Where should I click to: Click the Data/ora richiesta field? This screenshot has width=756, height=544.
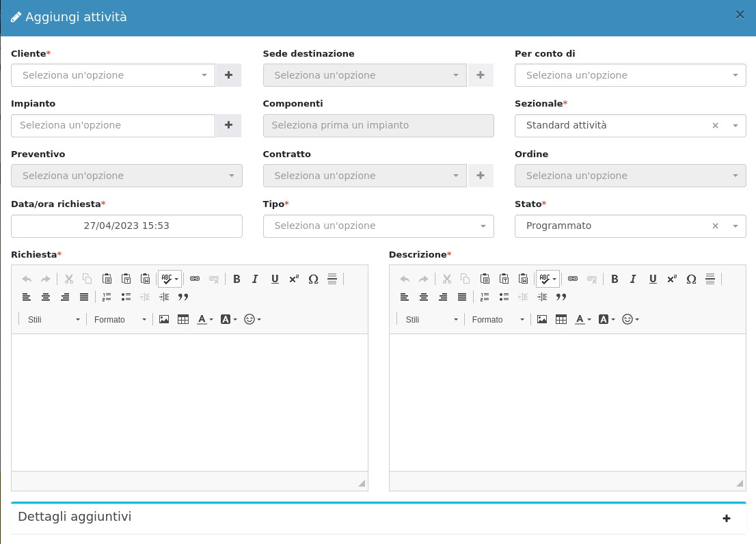[x=126, y=226]
